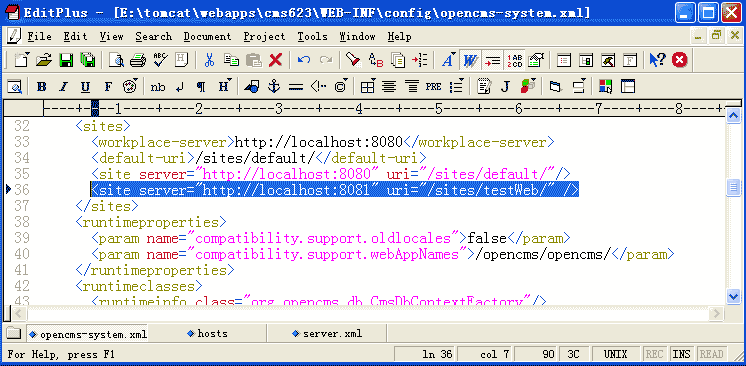Insert the PRE tag
746x366 pixels.
coord(433,87)
